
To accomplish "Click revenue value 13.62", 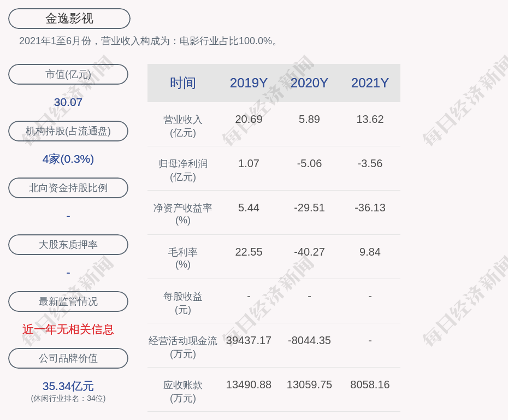I will [x=370, y=119].
